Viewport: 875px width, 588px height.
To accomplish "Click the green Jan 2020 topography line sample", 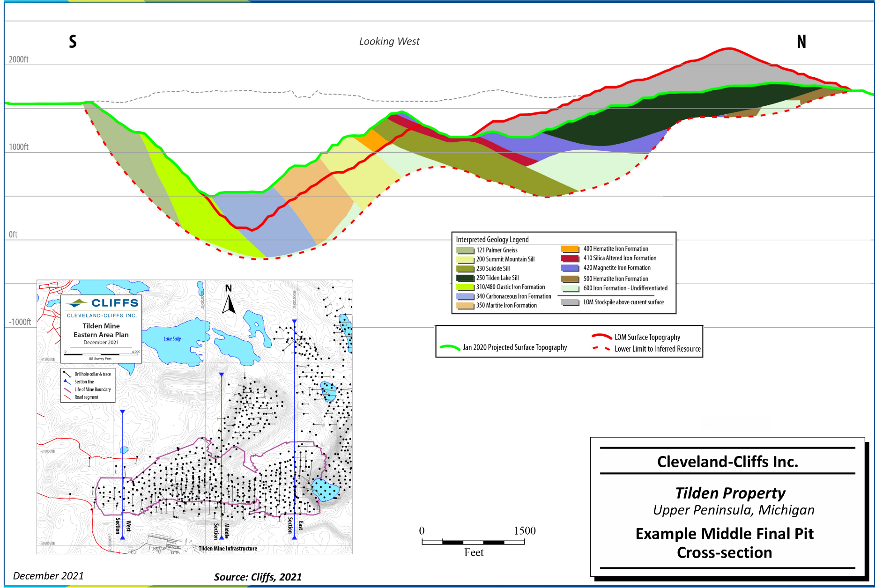I will (x=450, y=347).
